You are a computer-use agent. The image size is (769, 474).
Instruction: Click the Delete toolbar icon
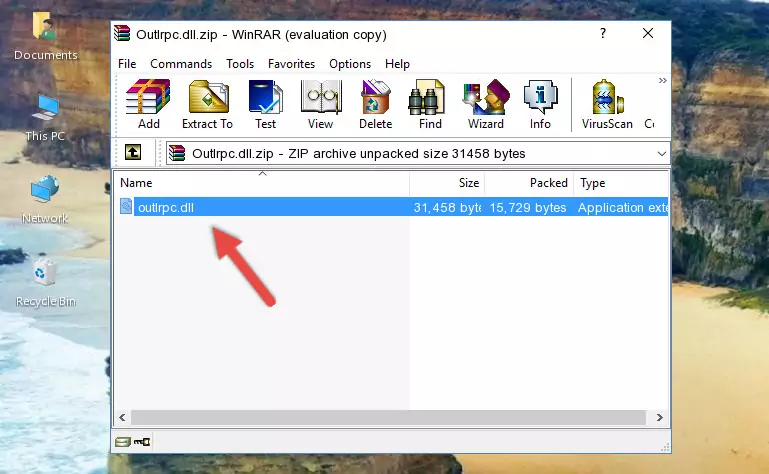(x=375, y=104)
